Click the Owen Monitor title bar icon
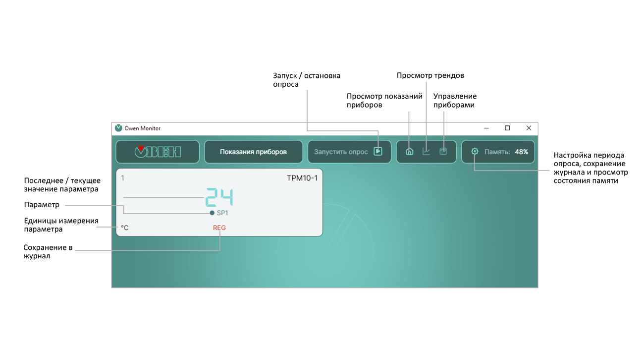Viewport: 644px width, 347px height. (117, 128)
